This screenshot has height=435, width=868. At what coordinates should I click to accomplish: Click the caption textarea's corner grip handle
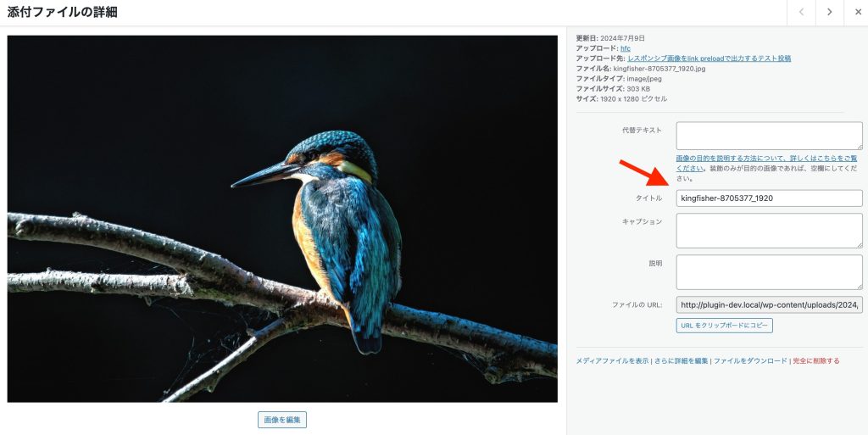point(860,244)
